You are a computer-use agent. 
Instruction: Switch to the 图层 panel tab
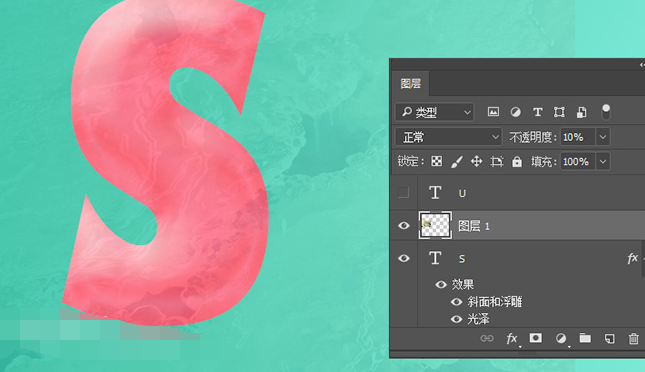pyautogui.click(x=411, y=84)
